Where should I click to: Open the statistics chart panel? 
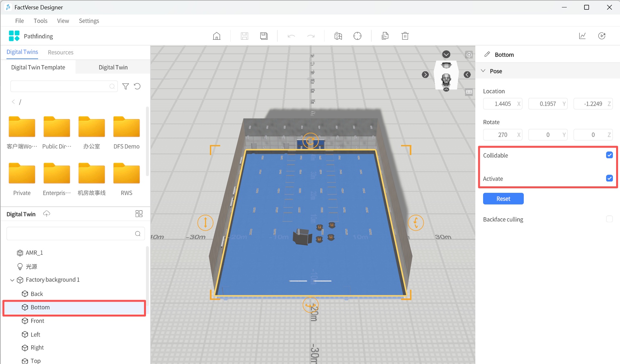[582, 36]
